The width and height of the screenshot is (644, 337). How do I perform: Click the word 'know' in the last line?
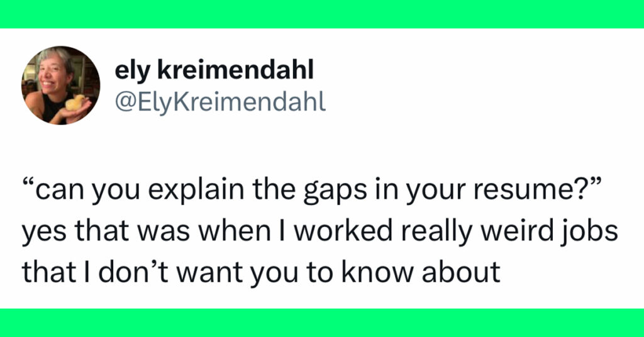[x=377, y=271]
